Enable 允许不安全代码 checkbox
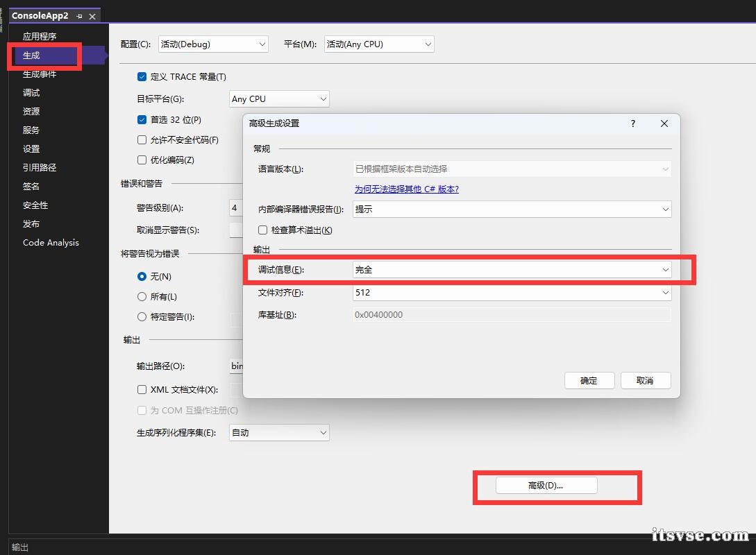 tap(142, 140)
